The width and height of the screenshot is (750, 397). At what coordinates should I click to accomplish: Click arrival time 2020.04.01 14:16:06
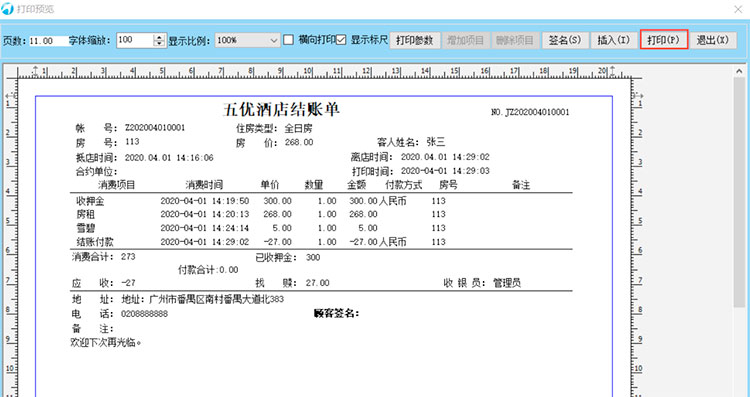tap(169, 157)
